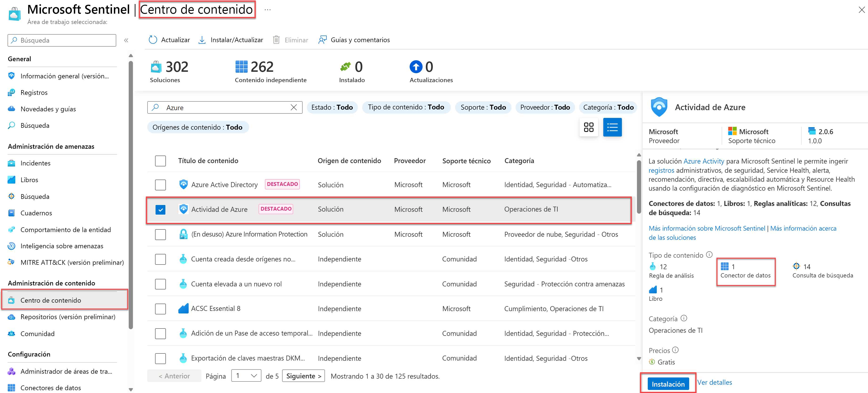Click the Libros chart icon in sidebar
This screenshot has height=393, width=868.
tap(12, 180)
